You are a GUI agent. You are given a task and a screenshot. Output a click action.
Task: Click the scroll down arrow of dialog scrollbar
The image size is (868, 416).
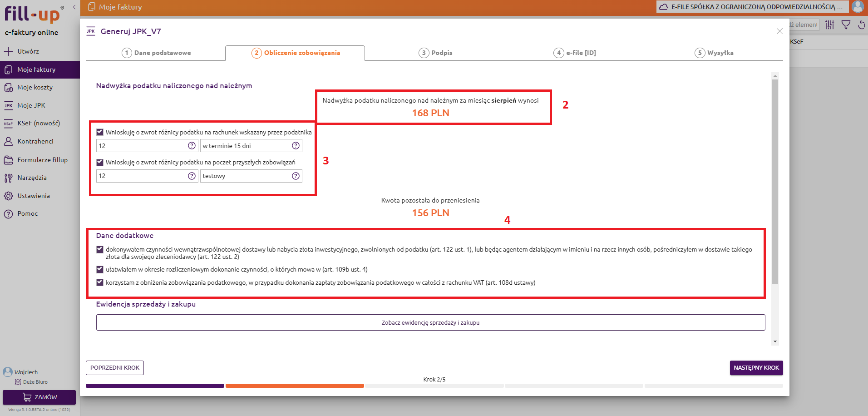click(x=775, y=342)
